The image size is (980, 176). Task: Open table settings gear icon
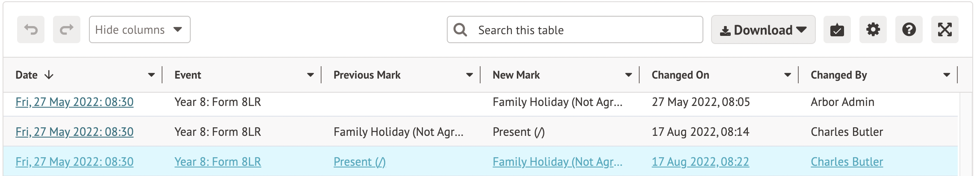tap(873, 30)
